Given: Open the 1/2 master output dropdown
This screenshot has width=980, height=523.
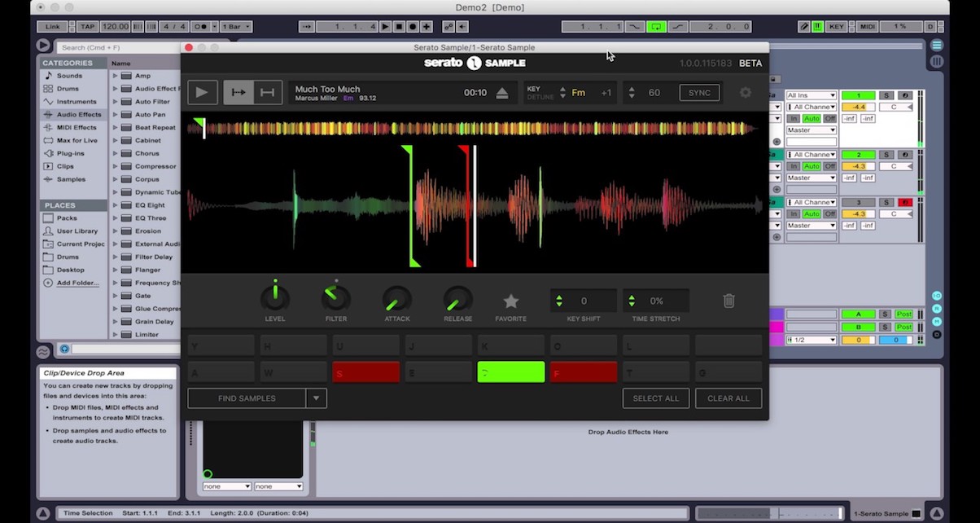Looking at the screenshot, I should 812,340.
